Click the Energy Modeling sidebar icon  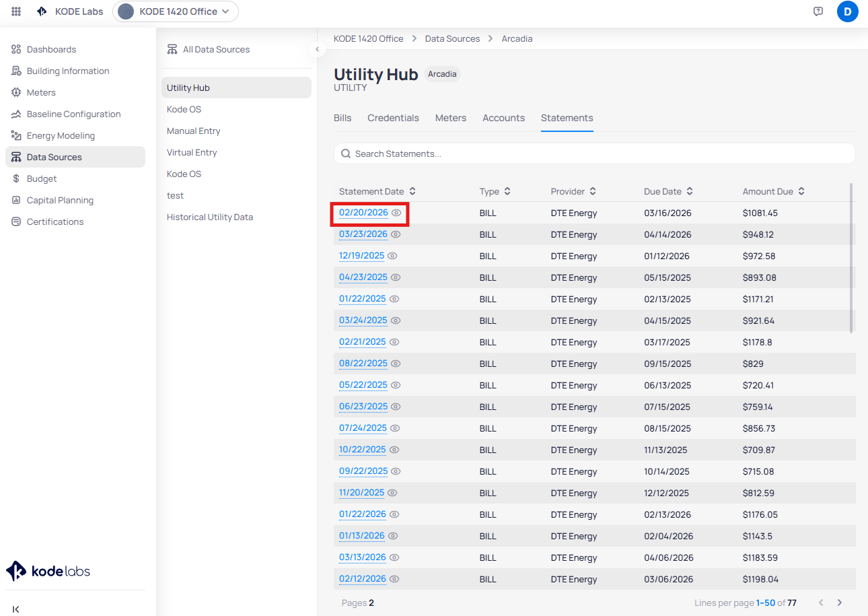(x=16, y=135)
